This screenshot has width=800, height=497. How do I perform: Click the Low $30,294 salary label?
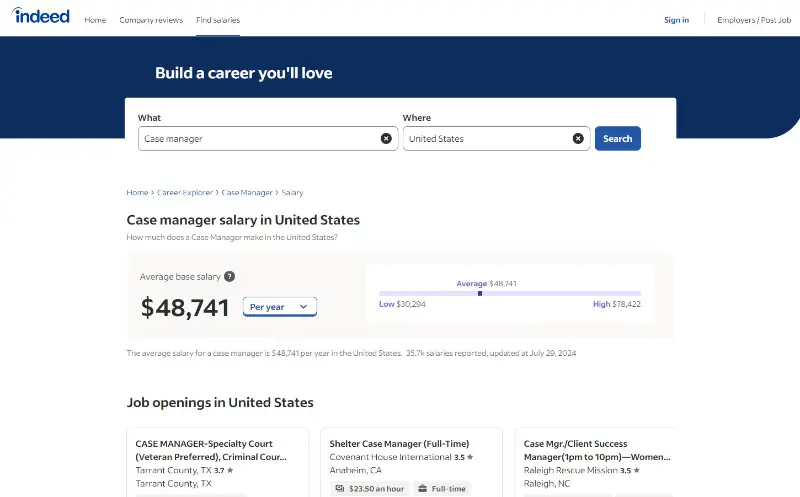point(402,304)
